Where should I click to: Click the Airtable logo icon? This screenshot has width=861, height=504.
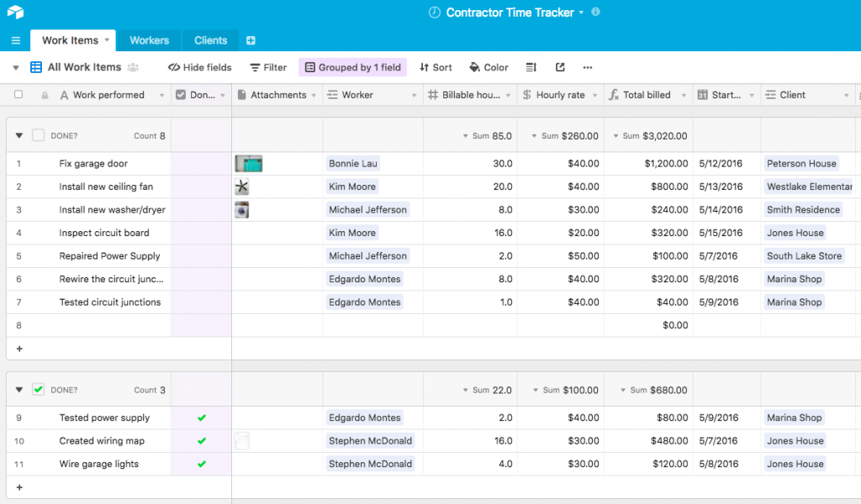[15, 13]
